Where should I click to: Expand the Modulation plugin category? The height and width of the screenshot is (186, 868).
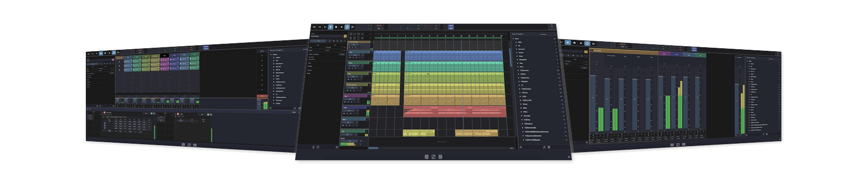[523, 60]
